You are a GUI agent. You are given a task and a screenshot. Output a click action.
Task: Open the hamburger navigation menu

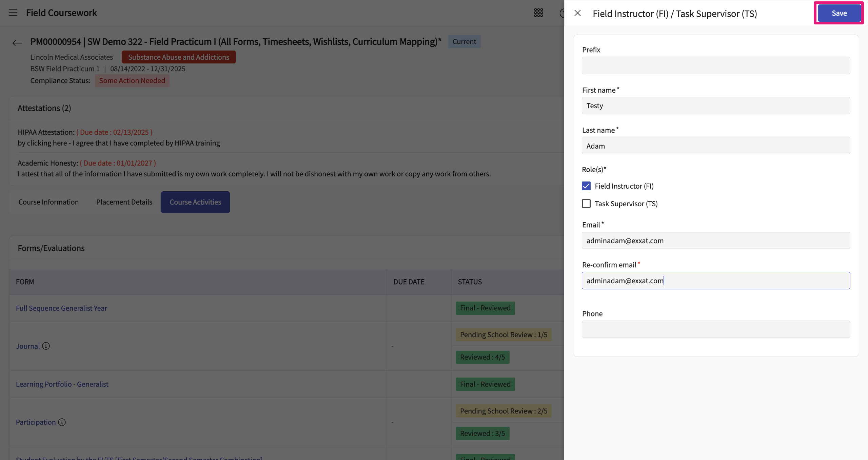13,13
